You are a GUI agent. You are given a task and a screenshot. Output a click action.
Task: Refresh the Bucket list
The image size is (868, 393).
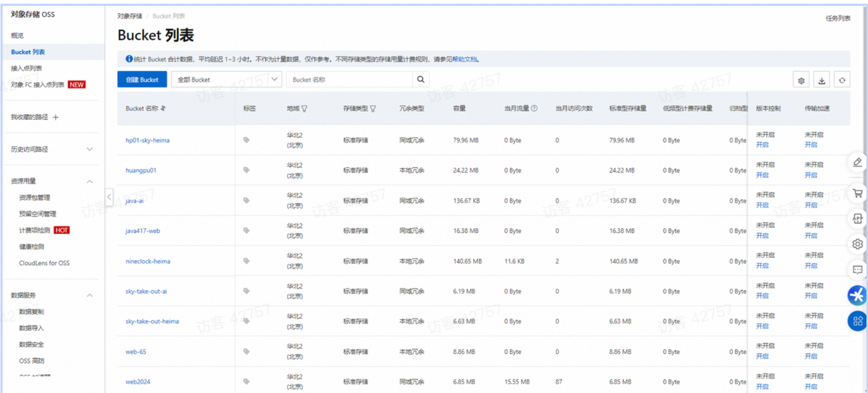coord(842,81)
